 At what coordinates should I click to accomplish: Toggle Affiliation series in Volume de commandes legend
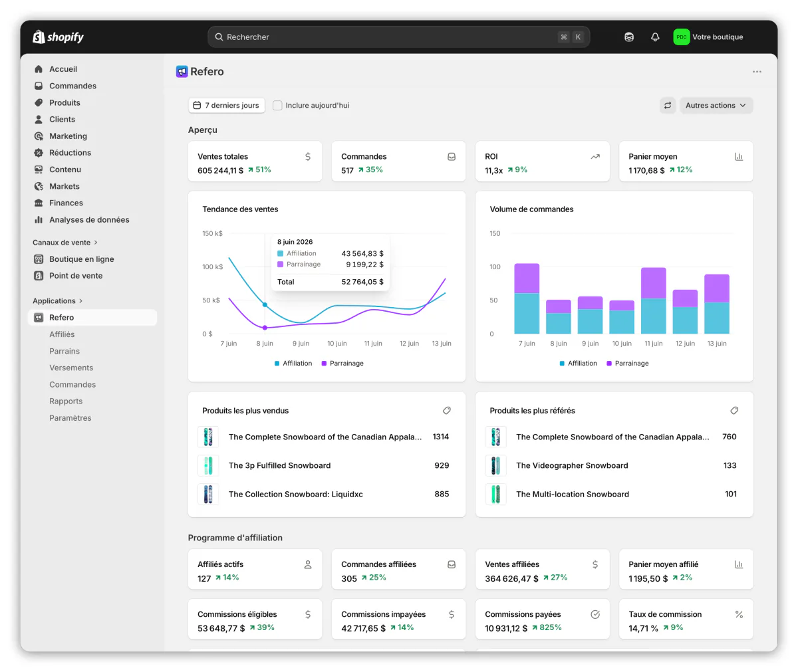(579, 364)
